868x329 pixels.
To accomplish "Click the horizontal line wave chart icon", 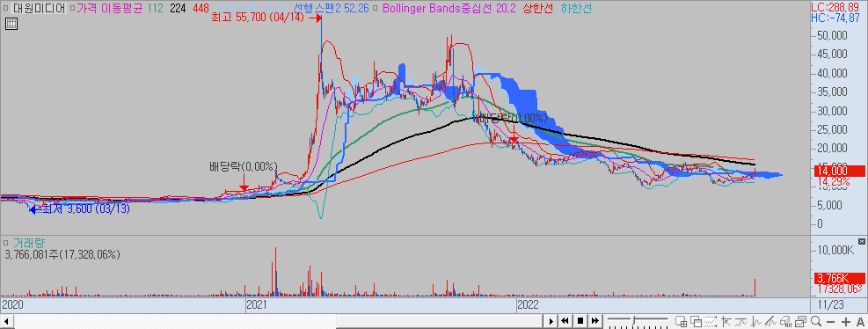I will tap(740, 322).
